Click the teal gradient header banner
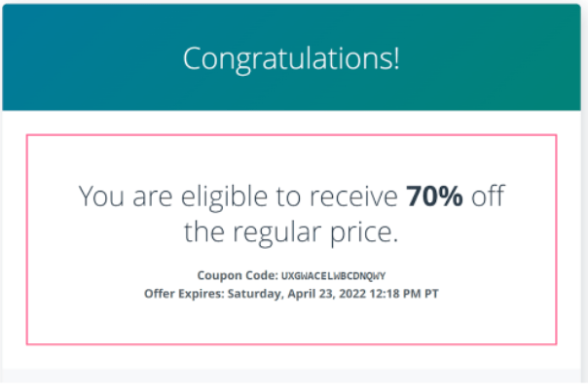The height and width of the screenshot is (392, 588). 291,57
